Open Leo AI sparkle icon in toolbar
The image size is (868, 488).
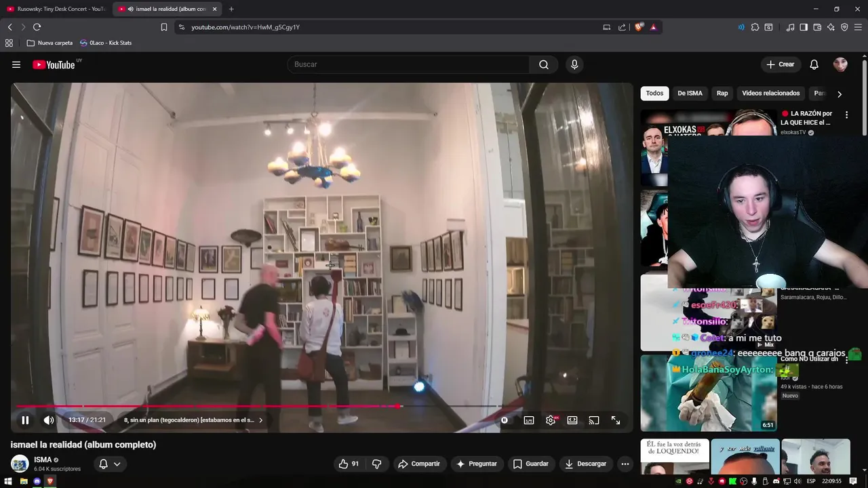[x=831, y=27]
